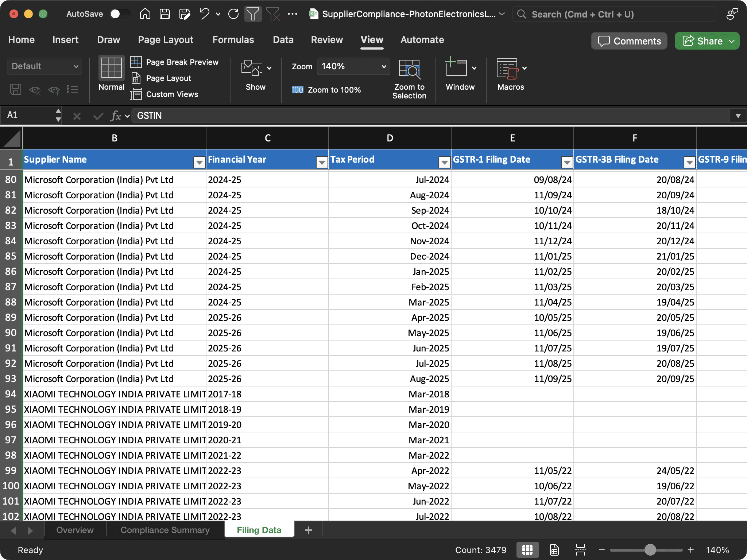Switch to the Formulas ribbon tab
This screenshot has height=560, width=747.
pyautogui.click(x=233, y=40)
